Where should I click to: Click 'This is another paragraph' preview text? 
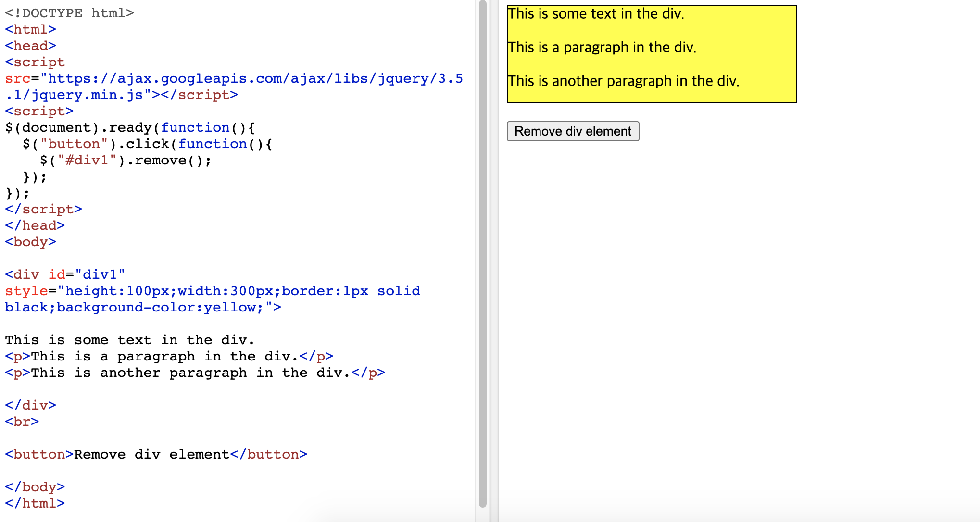pos(623,81)
